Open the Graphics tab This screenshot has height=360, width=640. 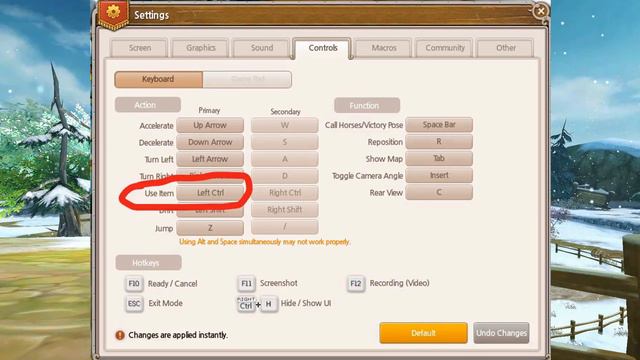point(200,48)
